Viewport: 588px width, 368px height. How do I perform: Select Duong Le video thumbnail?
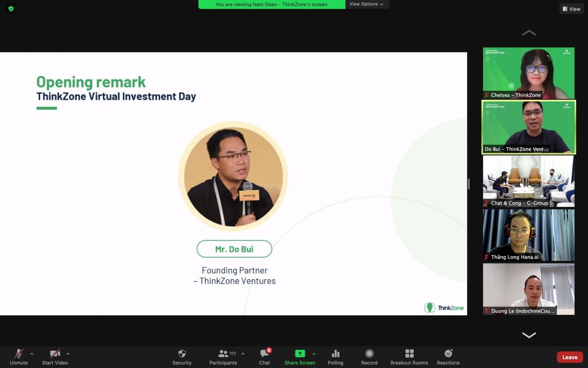[529, 289]
